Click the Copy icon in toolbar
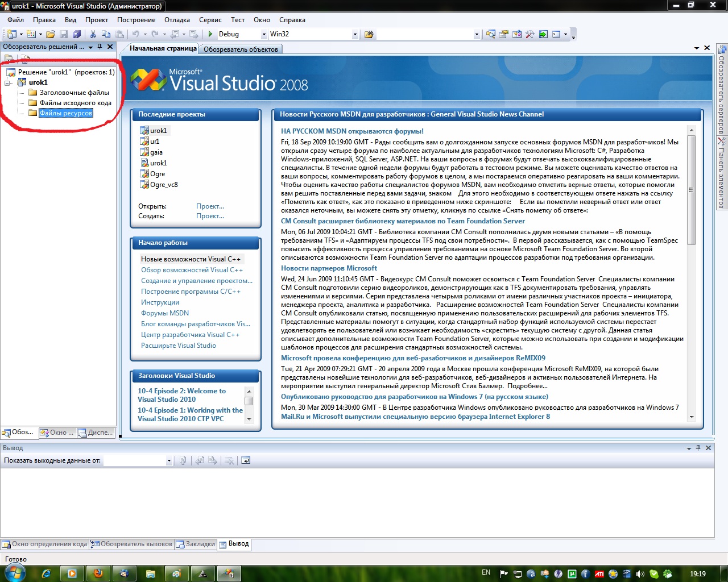728x582 pixels. 105,34
